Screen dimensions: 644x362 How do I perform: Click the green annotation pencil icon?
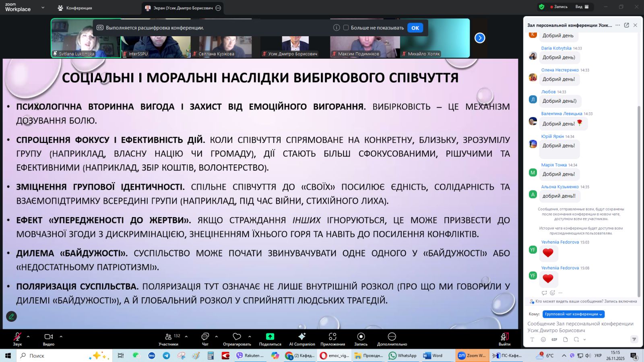[x=11, y=316]
